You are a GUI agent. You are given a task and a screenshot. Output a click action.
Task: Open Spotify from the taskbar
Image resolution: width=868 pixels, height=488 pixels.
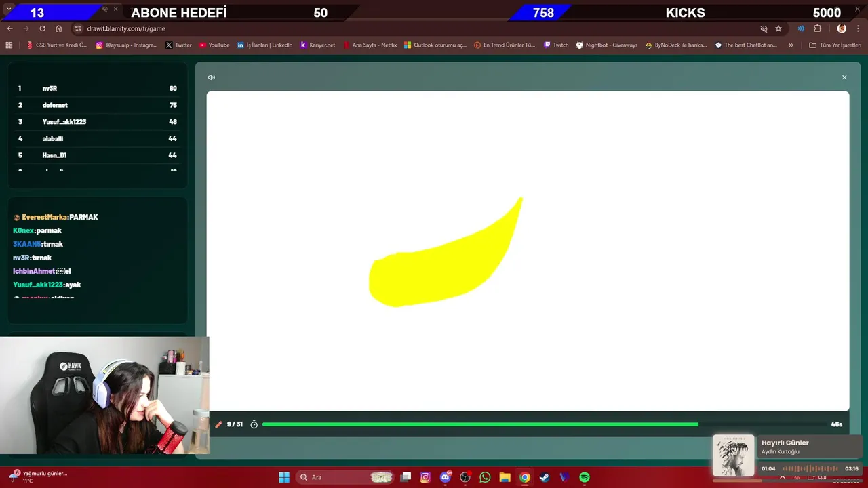[x=585, y=477]
